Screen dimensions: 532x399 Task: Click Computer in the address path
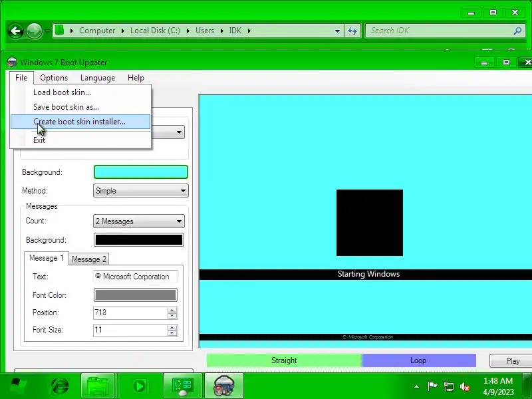pyautogui.click(x=97, y=31)
